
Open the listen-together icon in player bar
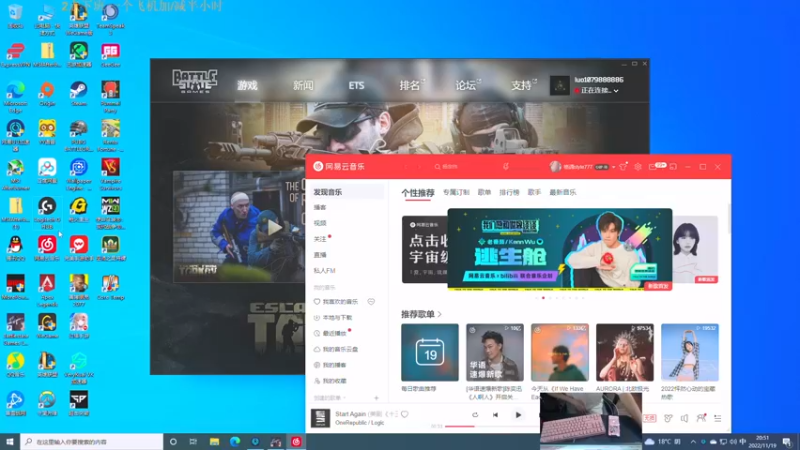coord(702,418)
